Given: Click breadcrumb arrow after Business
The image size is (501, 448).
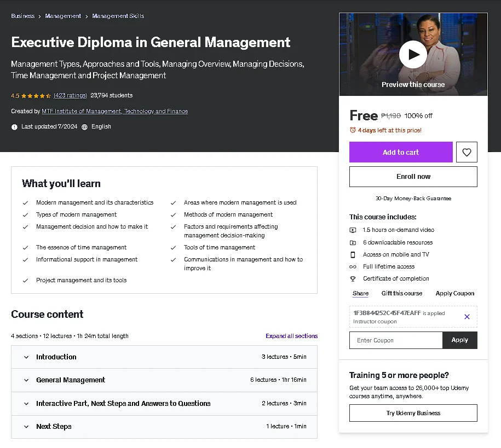Looking at the screenshot, I should 39,16.
